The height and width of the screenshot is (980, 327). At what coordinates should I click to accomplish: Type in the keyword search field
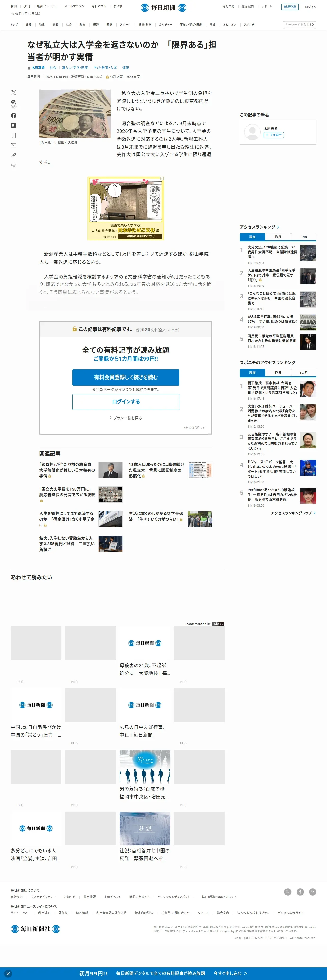(x=296, y=25)
